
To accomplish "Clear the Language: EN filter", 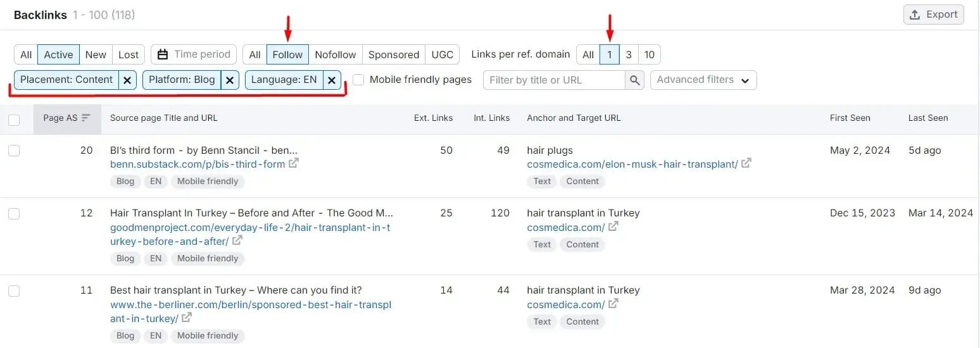I will pos(332,80).
